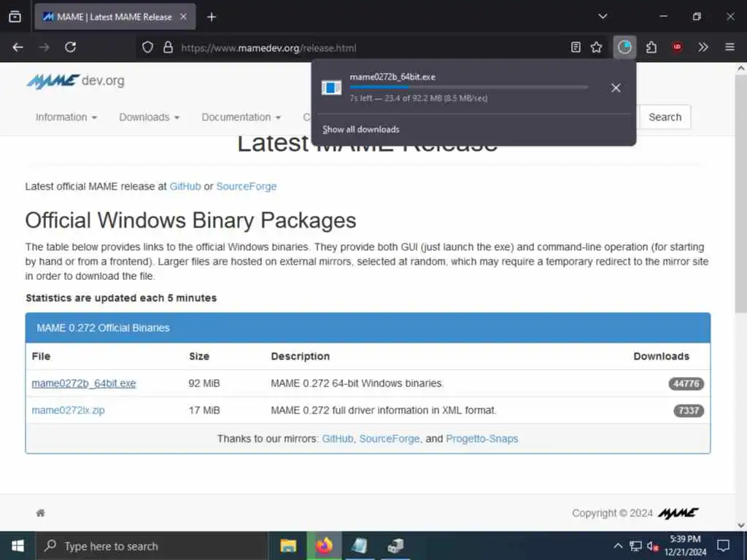
Task: Click the downloads progress toolbar icon
Action: pyautogui.click(x=624, y=47)
